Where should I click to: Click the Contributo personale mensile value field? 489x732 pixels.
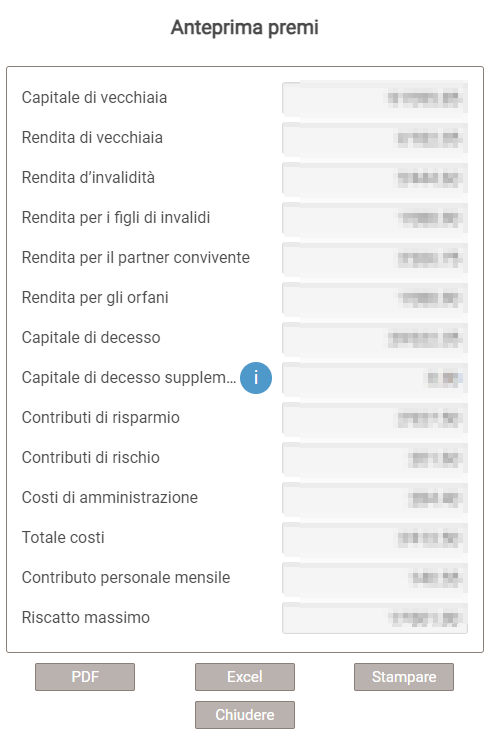click(x=375, y=578)
